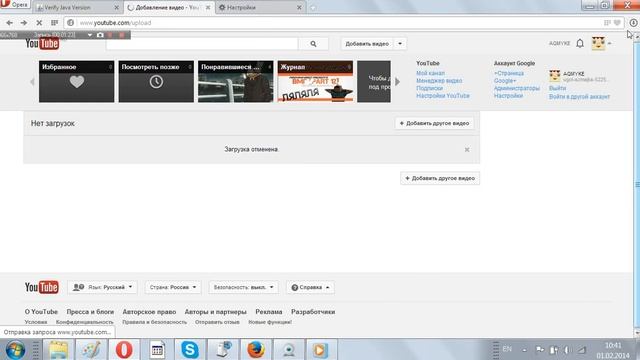The height and width of the screenshot is (360, 640).
Task: Open notifications via the bell icon
Action: pyautogui.click(x=580, y=43)
